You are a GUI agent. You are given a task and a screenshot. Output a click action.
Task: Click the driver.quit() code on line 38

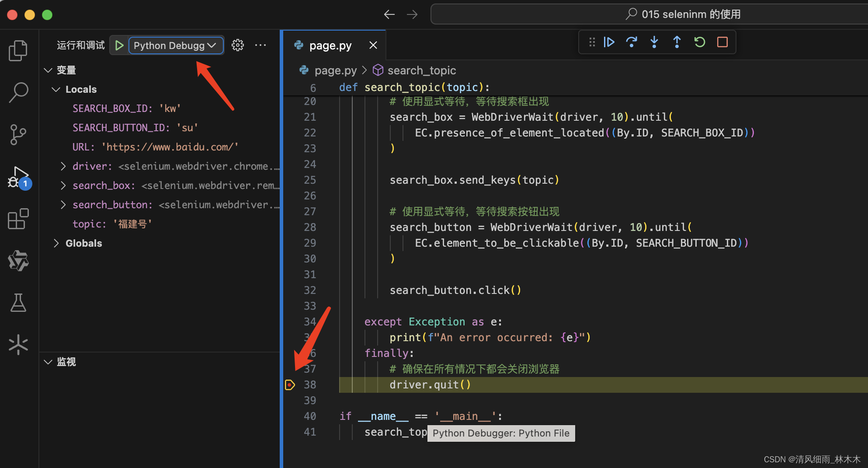[430, 385]
